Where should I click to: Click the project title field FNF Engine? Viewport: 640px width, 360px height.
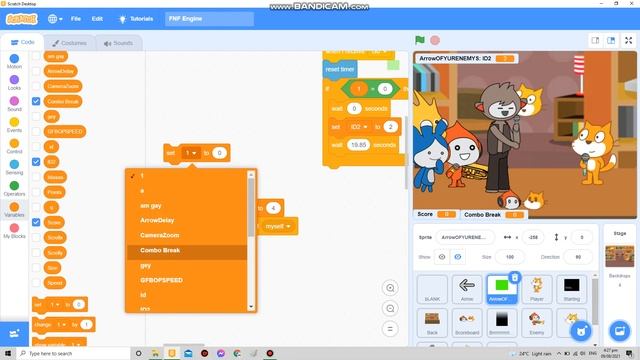click(209, 19)
